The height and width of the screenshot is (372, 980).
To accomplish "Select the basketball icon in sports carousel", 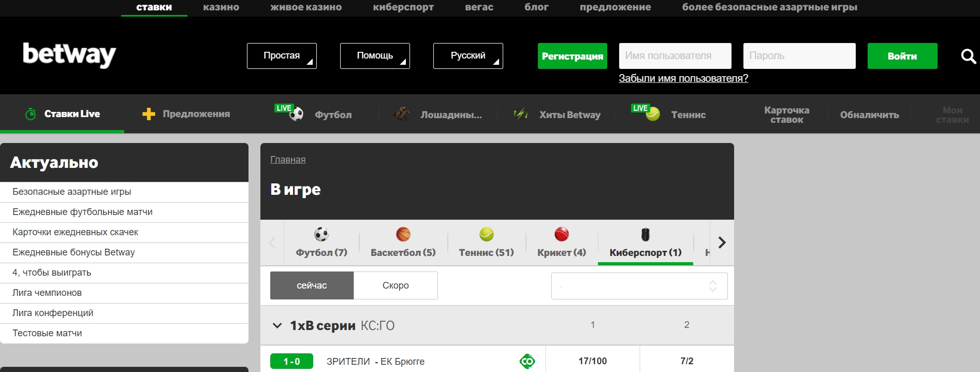I will [x=403, y=235].
